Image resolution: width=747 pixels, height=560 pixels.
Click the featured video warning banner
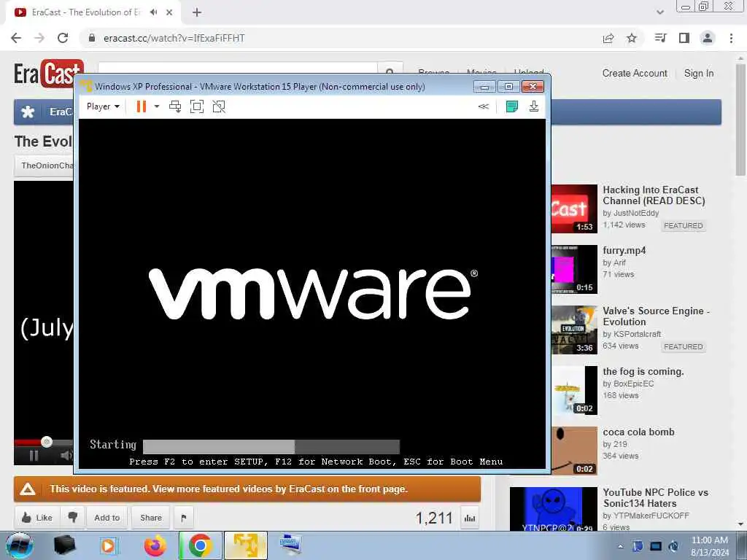coord(247,489)
